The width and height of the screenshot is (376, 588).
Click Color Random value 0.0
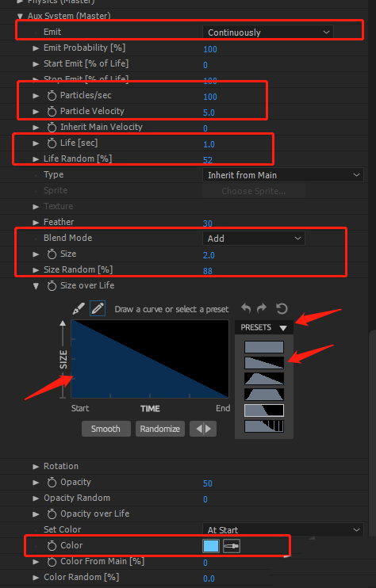pyautogui.click(x=209, y=578)
